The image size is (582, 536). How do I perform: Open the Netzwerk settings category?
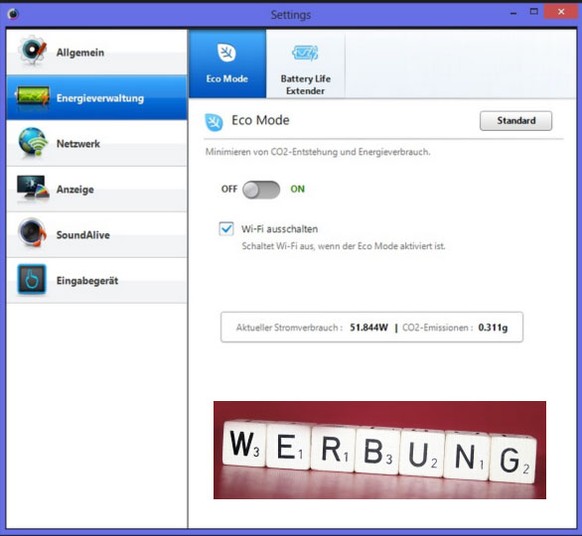click(97, 143)
